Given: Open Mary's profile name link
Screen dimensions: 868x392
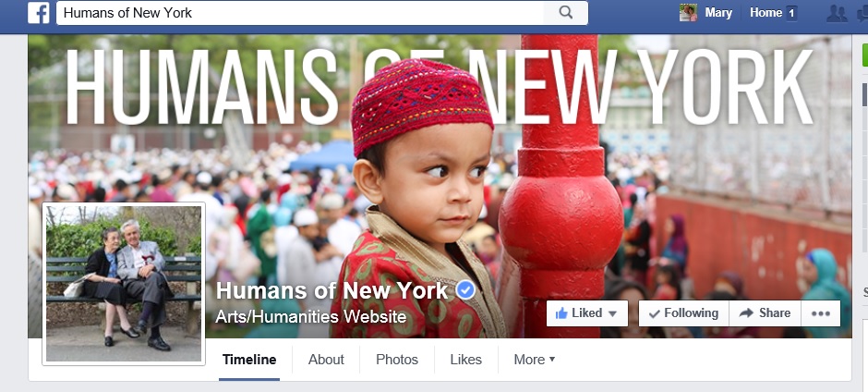Looking at the screenshot, I should [718, 13].
